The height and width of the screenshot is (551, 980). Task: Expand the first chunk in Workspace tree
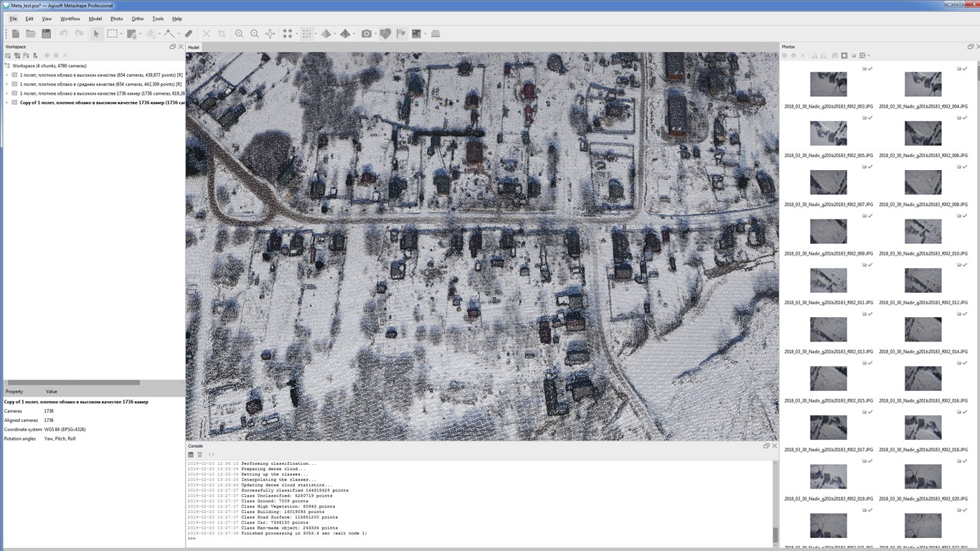tap(7, 75)
